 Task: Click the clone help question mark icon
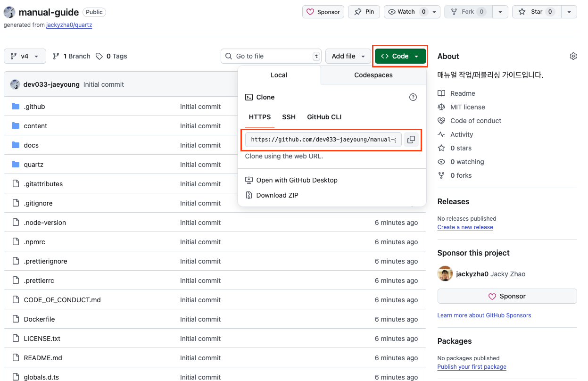click(413, 97)
